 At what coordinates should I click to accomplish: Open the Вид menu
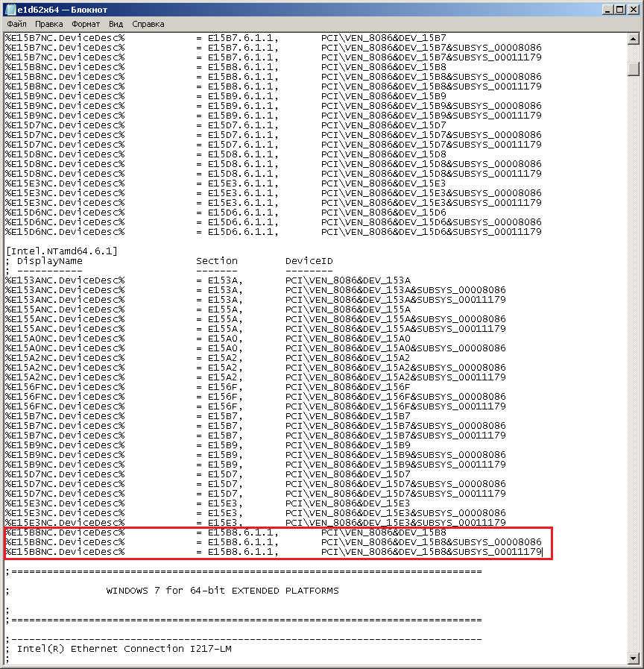pos(116,24)
